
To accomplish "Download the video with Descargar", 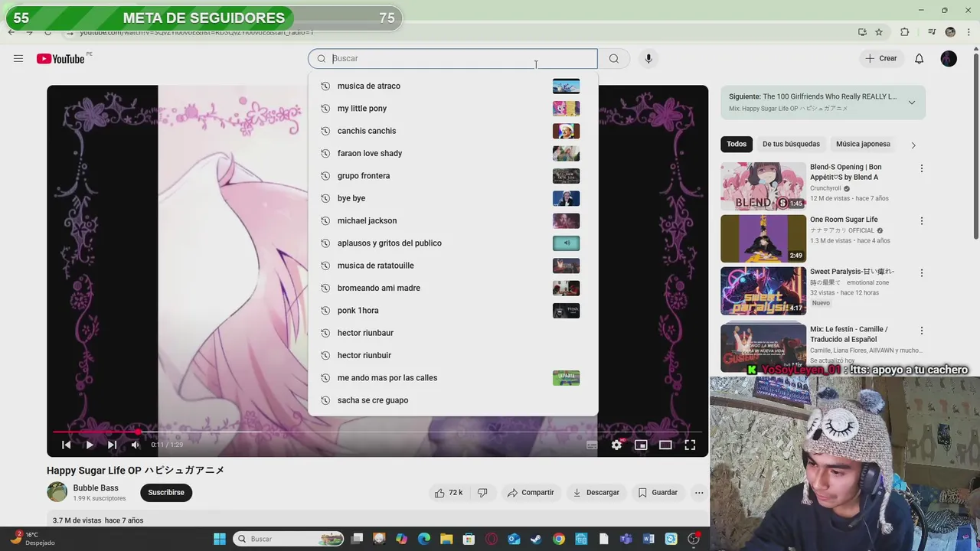I will pyautogui.click(x=596, y=493).
